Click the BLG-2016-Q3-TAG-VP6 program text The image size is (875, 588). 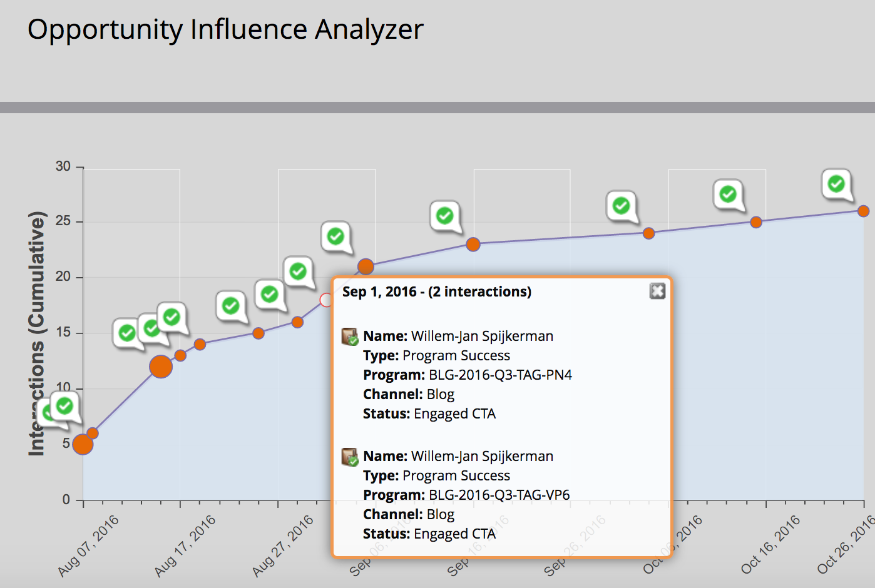coord(499,495)
